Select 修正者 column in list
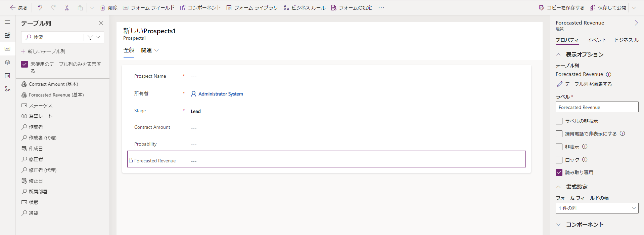Image resolution: width=644 pixels, height=235 pixels. tap(32, 159)
